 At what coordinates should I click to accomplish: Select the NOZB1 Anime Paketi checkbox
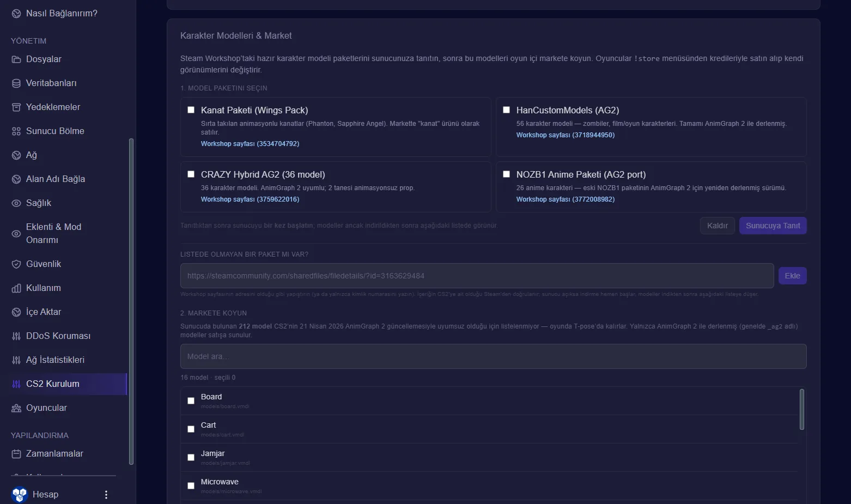(506, 174)
